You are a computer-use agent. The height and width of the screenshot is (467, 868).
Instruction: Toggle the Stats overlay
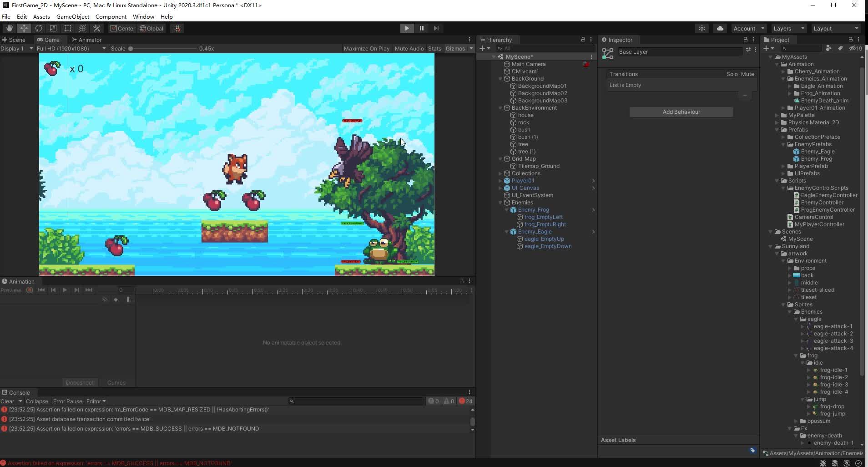coord(434,48)
